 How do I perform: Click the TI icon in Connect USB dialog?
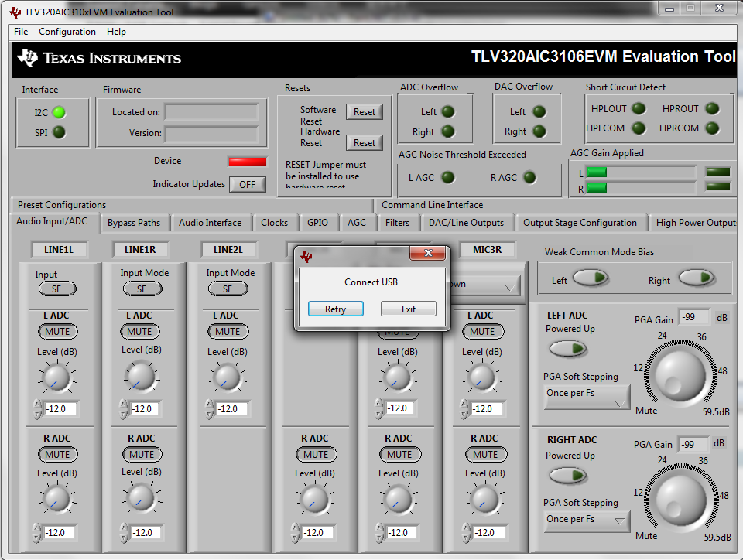(x=306, y=257)
